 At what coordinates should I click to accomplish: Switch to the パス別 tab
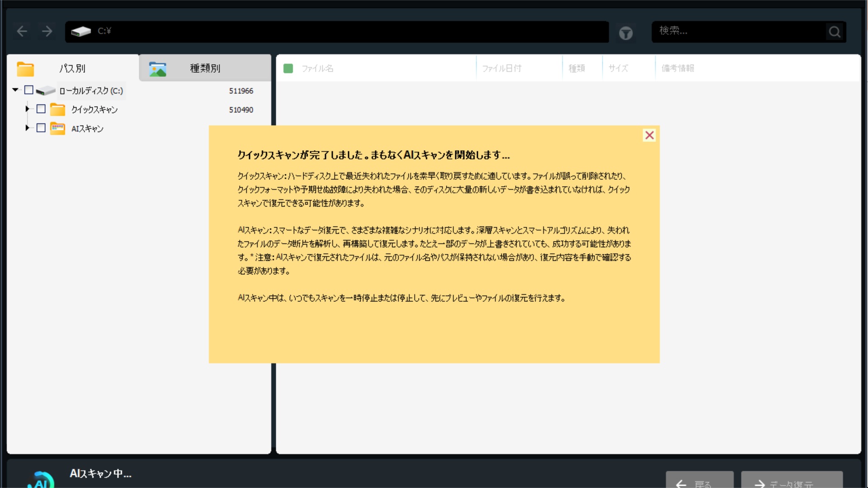pyautogui.click(x=72, y=68)
